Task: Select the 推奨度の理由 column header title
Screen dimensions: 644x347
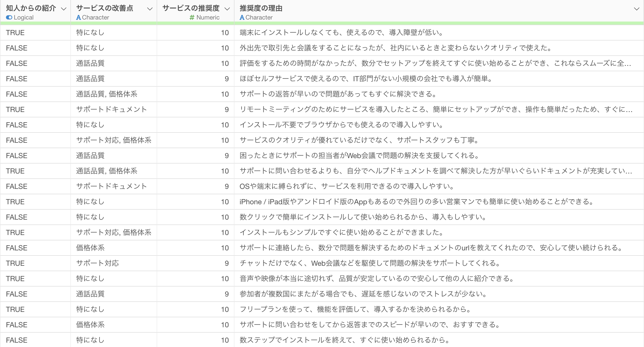Action: pos(261,8)
